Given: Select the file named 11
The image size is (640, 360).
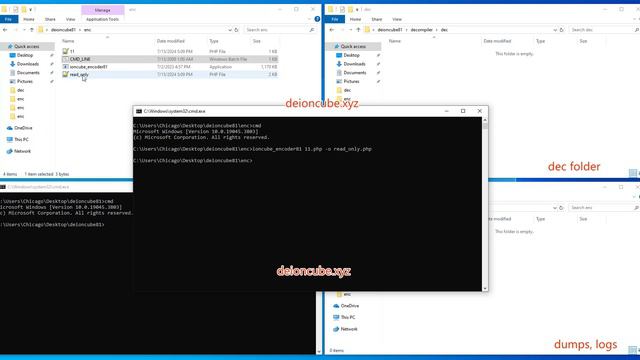Looking at the screenshot, I should pos(72,51).
